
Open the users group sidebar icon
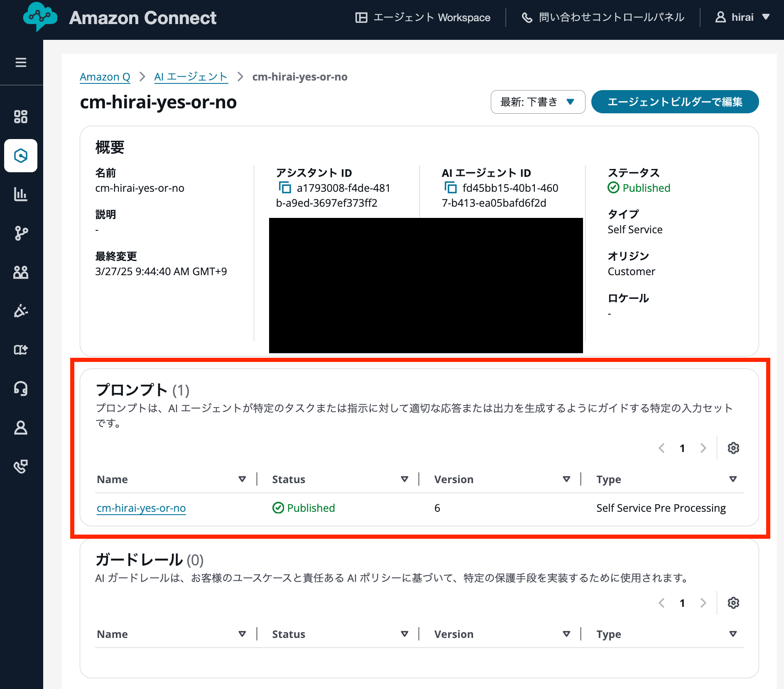[21, 272]
